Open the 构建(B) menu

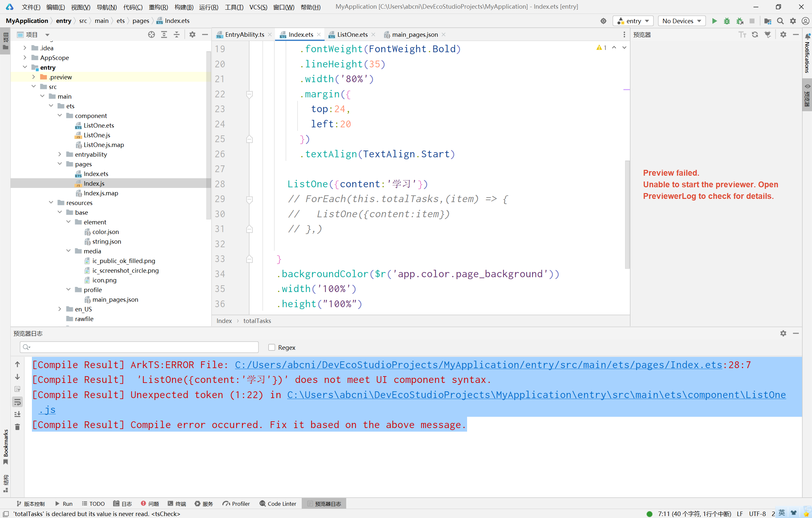pyautogui.click(x=184, y=7)
